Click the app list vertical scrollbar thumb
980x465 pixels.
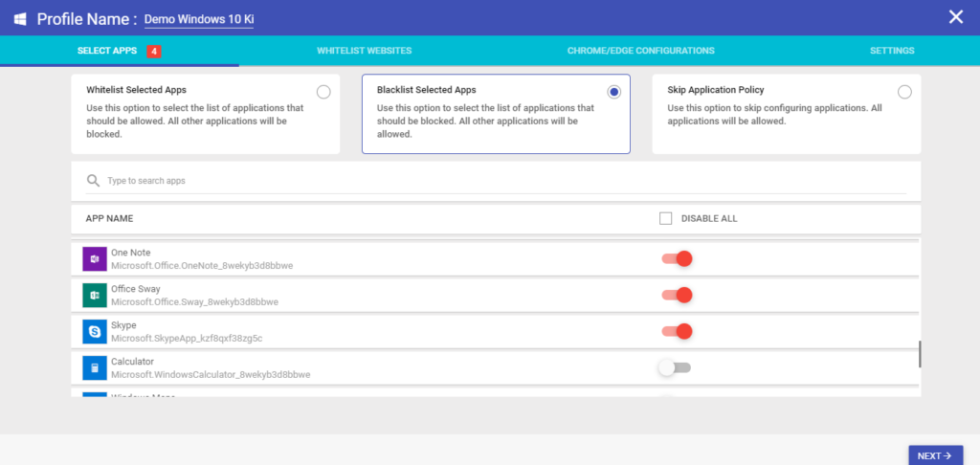(920, 354)
